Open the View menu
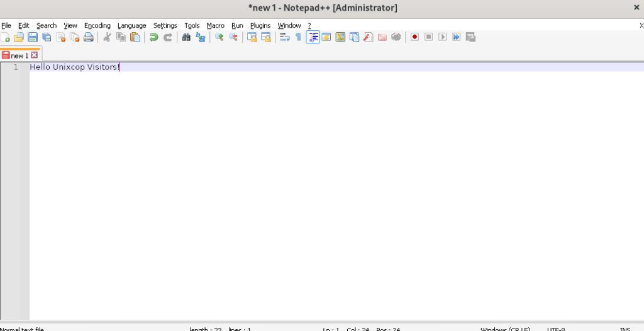Image resolution: width=644 pixels, height=331 pixels. 70,26
